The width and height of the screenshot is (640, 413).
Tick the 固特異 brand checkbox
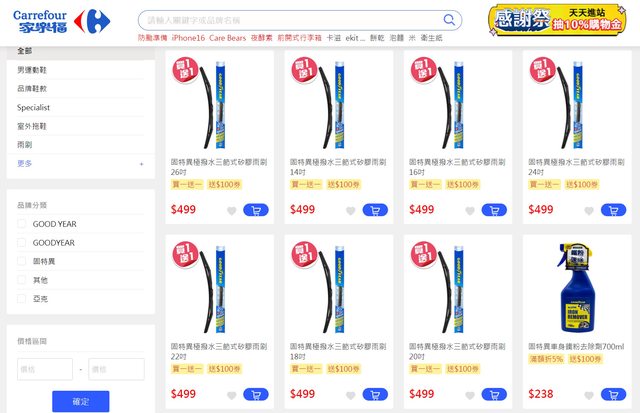tap(22, 261)
